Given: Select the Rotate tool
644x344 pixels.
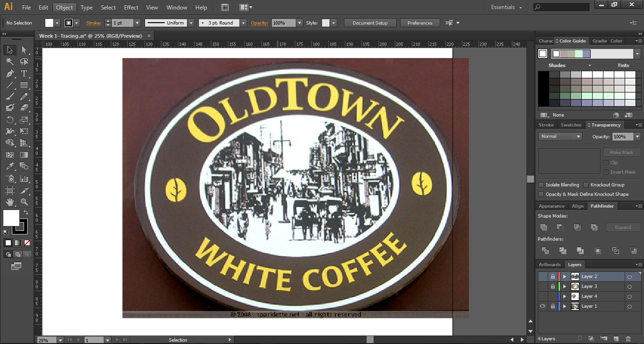Looking at the screenshot, I should coord(9,120).
